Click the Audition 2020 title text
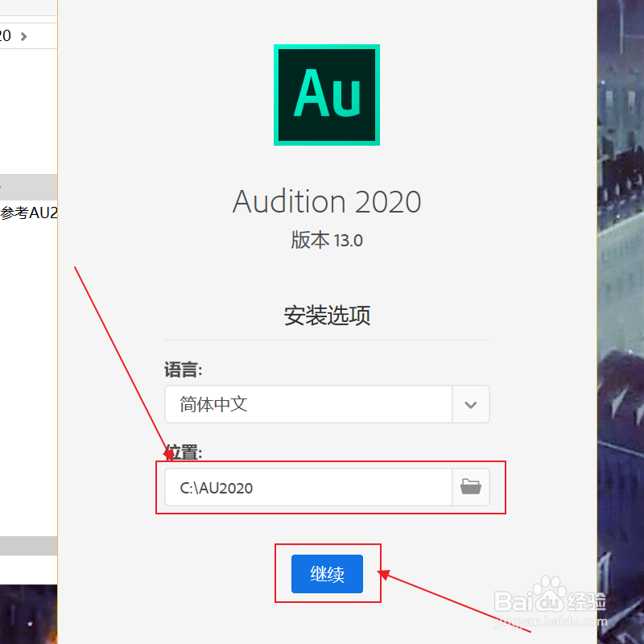Screen dimensions: 644x644 (x=327, y=201)
